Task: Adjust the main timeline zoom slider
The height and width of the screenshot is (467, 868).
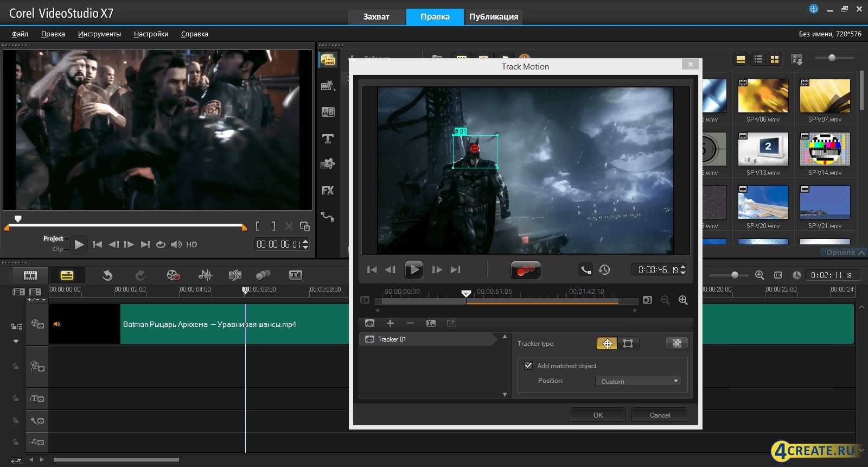Action: 735,275
